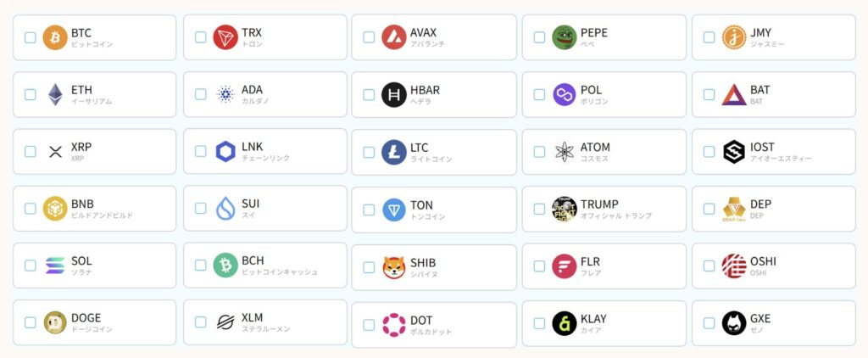868x358 pixels.
Task: Click the Ethereum diamond icon
Action: point(55,95)
